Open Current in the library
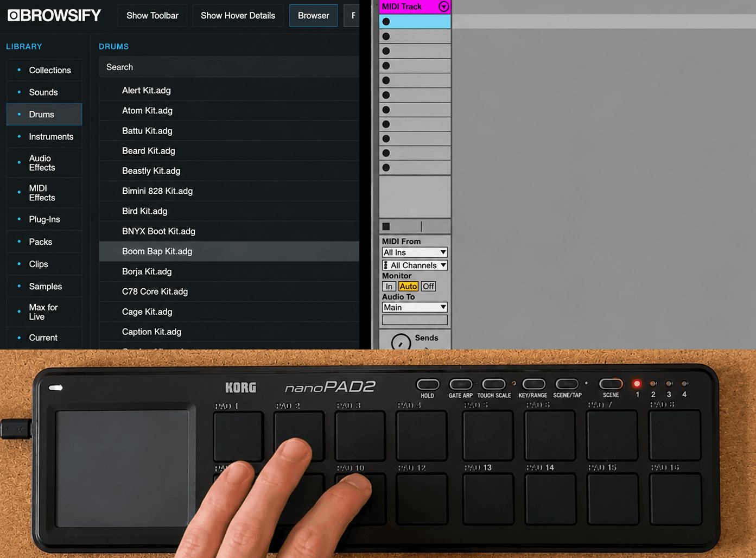Viewport: 756px width, 558px height. pyautogui.click(x=45, y=338)
